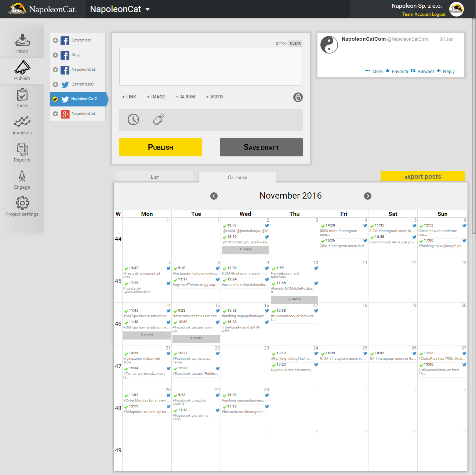Open the Account link
Screen dimensions: 476x475
(x=422, y=14)
